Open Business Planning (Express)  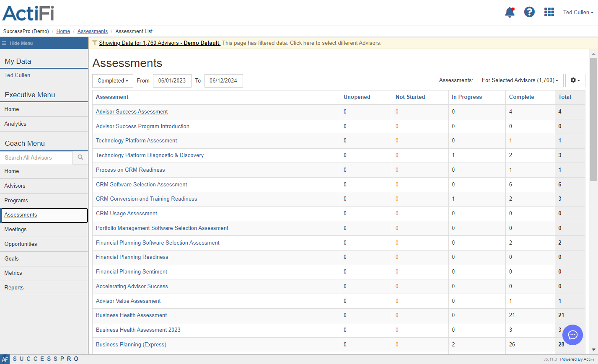click(131, 345)
